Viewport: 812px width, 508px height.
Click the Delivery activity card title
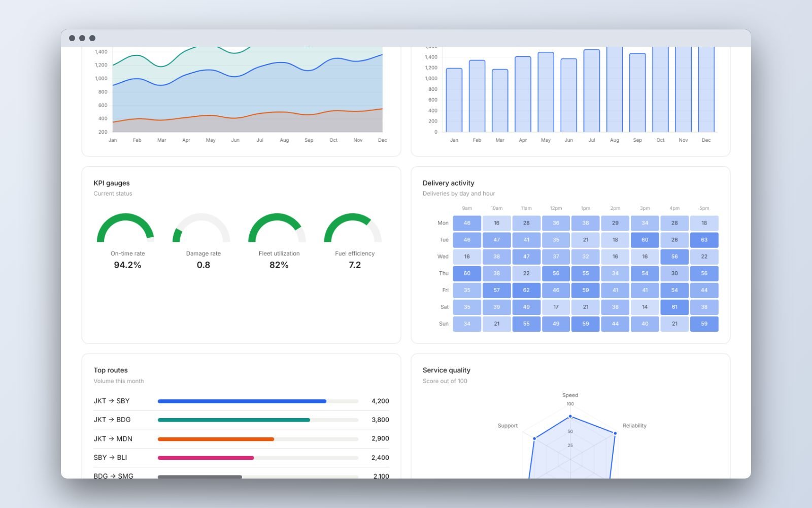(449, 183)
